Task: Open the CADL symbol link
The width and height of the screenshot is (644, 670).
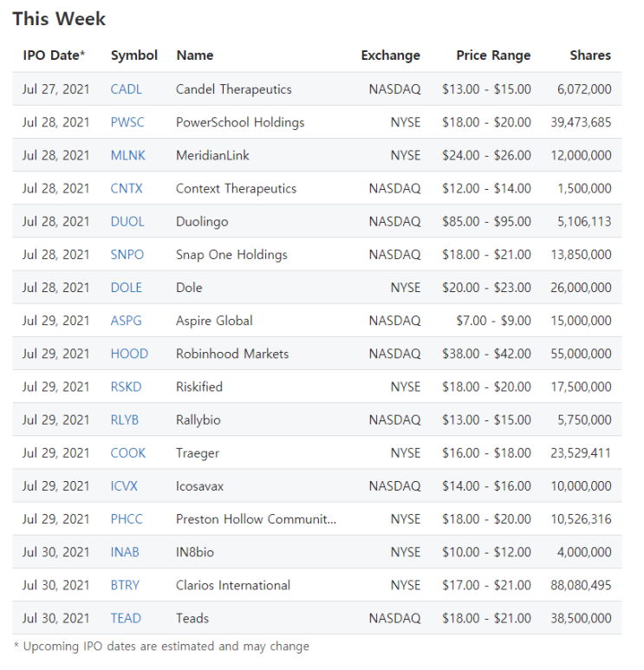Action: (126, 89)
